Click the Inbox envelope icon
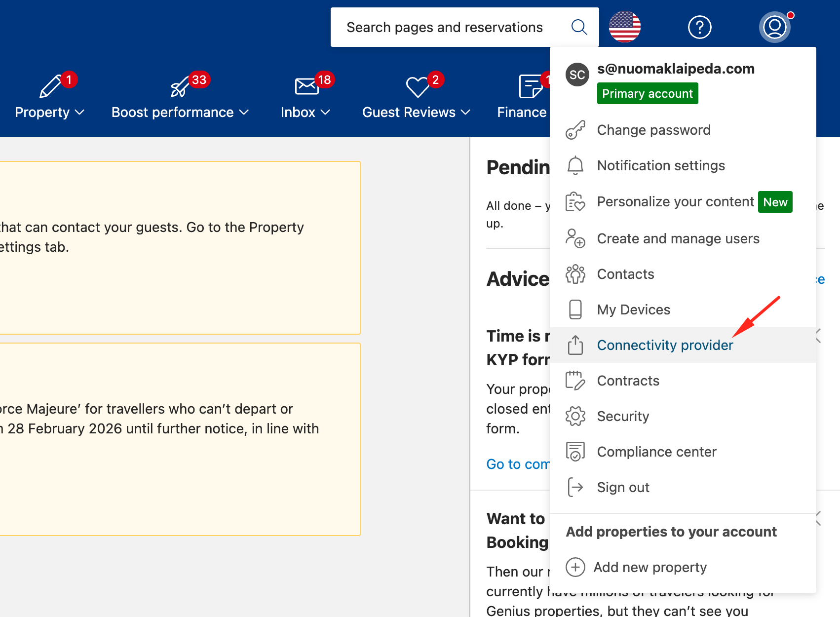Screen dimensions: 840x617 point(306,86)
